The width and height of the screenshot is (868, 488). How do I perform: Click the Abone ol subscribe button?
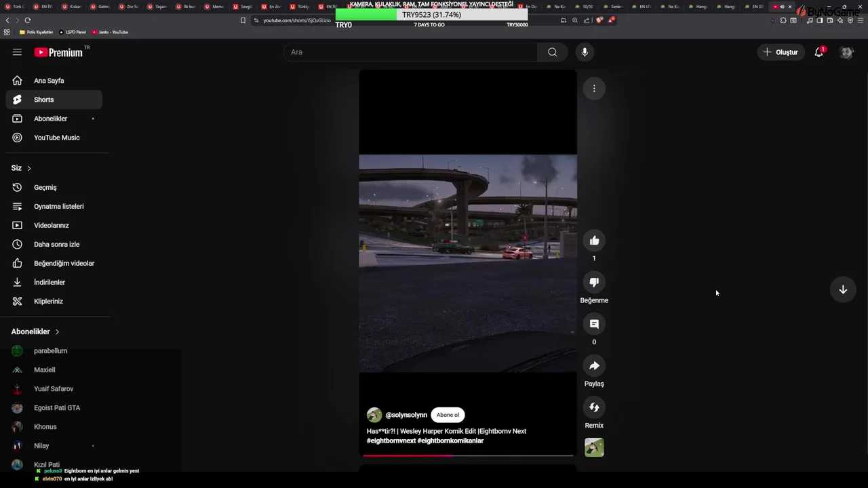coord(448,415)
